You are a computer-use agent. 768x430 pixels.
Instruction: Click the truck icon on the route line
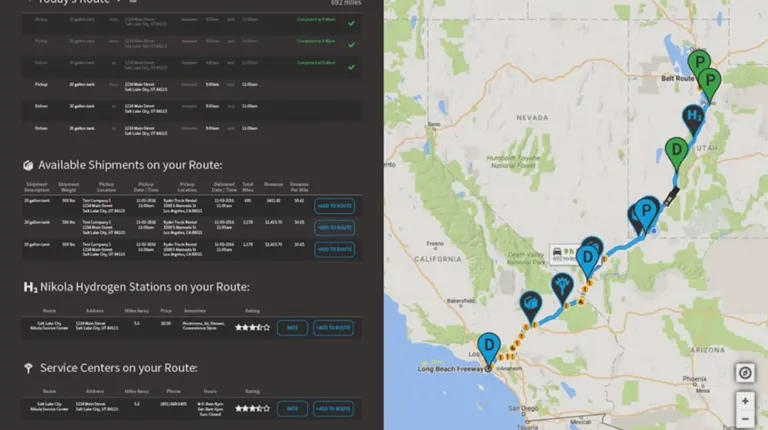coord(674,192)
